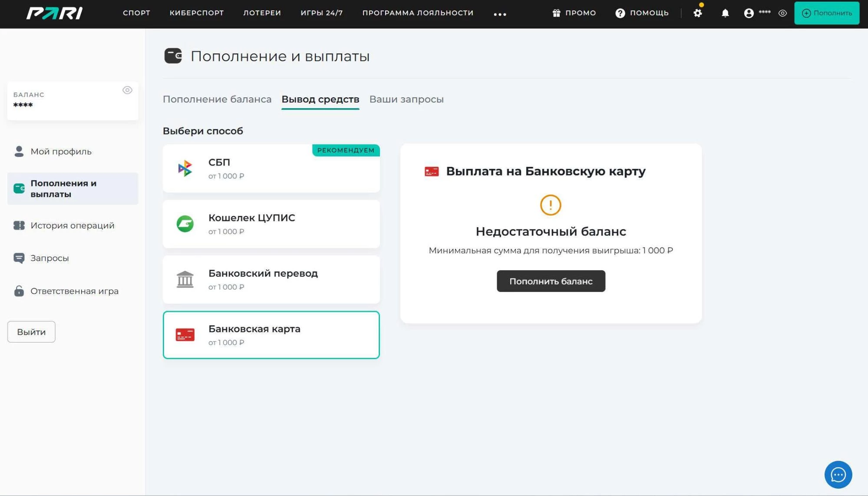Click the Банковский перевод bank icon
868x496 pixels.
(x=185, y=279)
